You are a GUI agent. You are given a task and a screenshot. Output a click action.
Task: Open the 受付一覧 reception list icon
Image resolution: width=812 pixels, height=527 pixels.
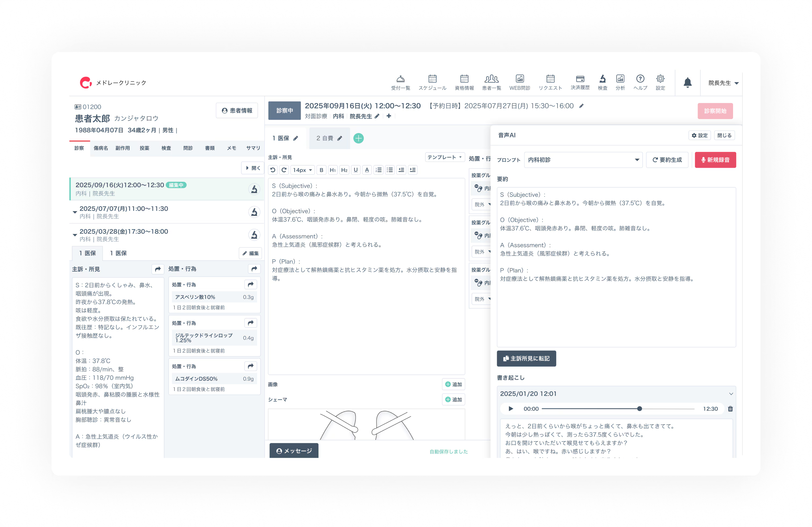[401, 82]
